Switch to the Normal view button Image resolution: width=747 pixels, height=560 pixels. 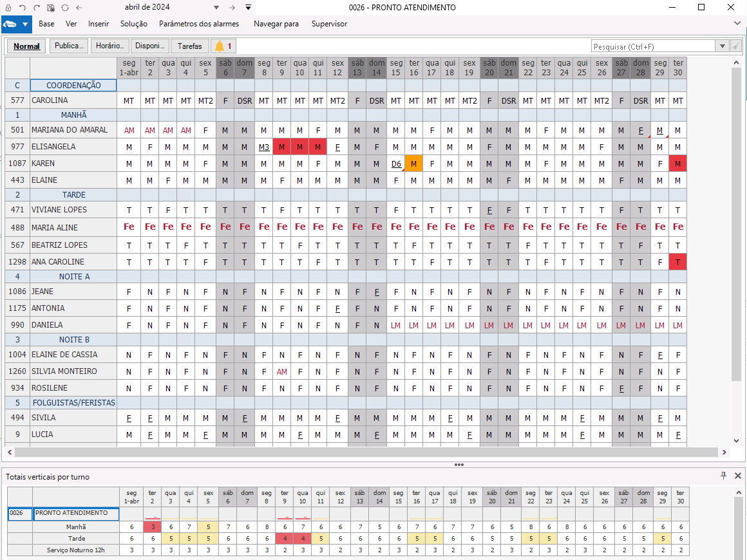pos(26,46)
